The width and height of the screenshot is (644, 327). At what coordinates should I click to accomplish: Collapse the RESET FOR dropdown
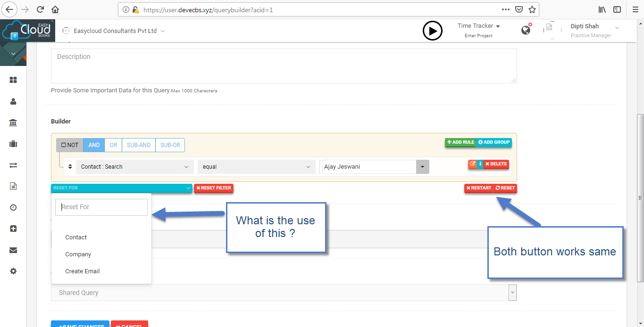coord(122,188)
